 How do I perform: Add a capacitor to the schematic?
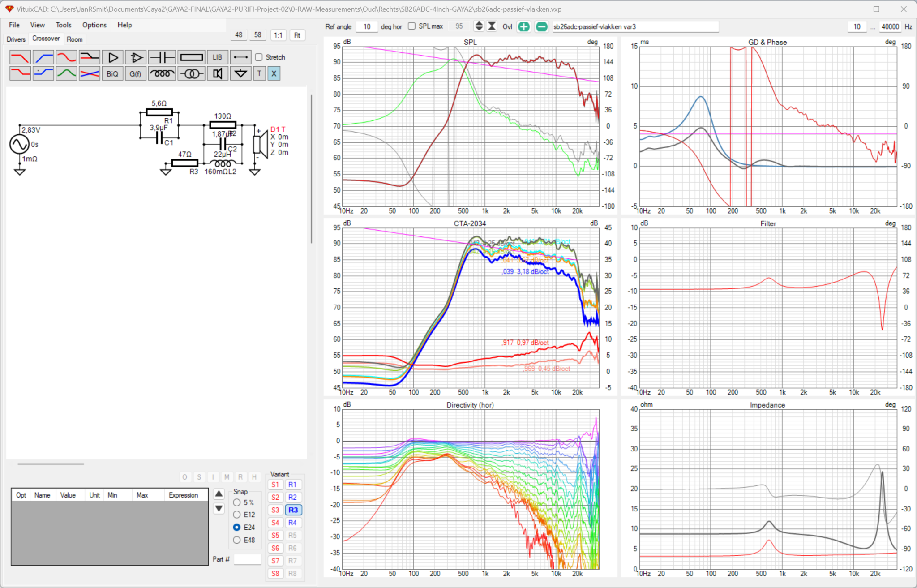pyautogui.click(x=162, y=57)
